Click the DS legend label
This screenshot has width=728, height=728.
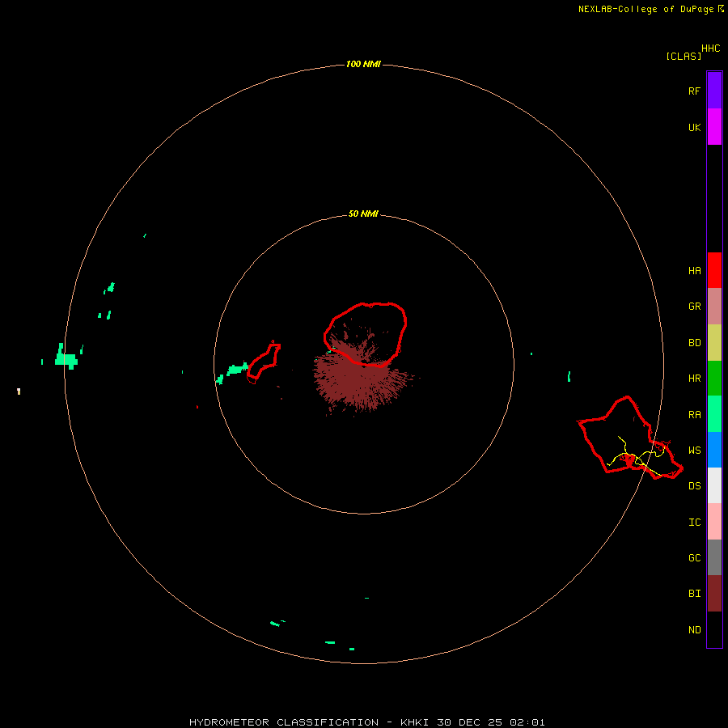[x=694, y=486]
